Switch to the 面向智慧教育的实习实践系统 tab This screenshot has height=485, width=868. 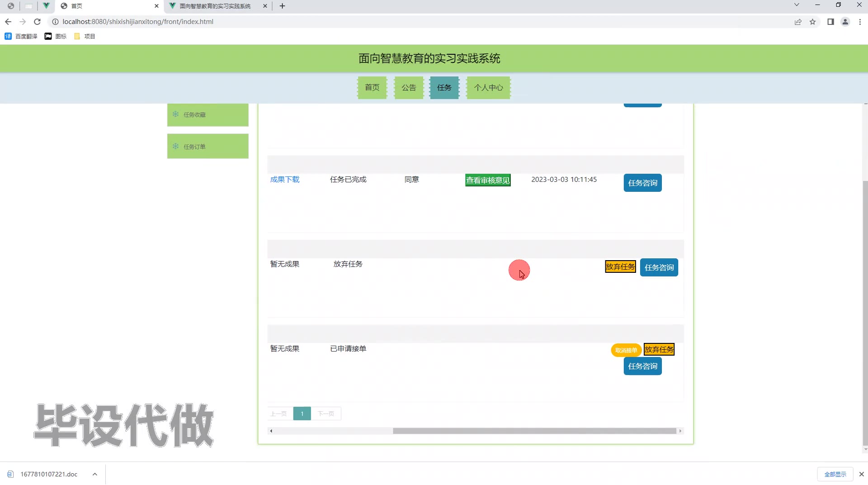(x=215, y=6)
